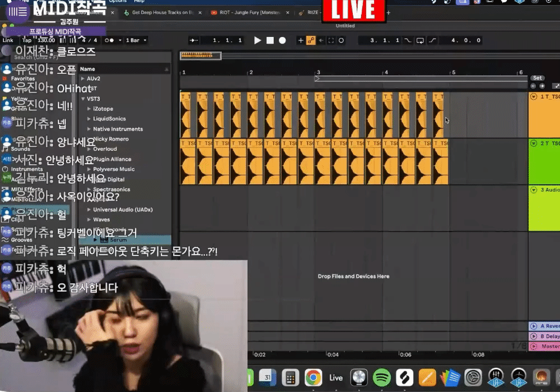The height and width of the screenshot is (392, 560).
Task: Select the arrangement position field 1.1.1
Action: 227,40
